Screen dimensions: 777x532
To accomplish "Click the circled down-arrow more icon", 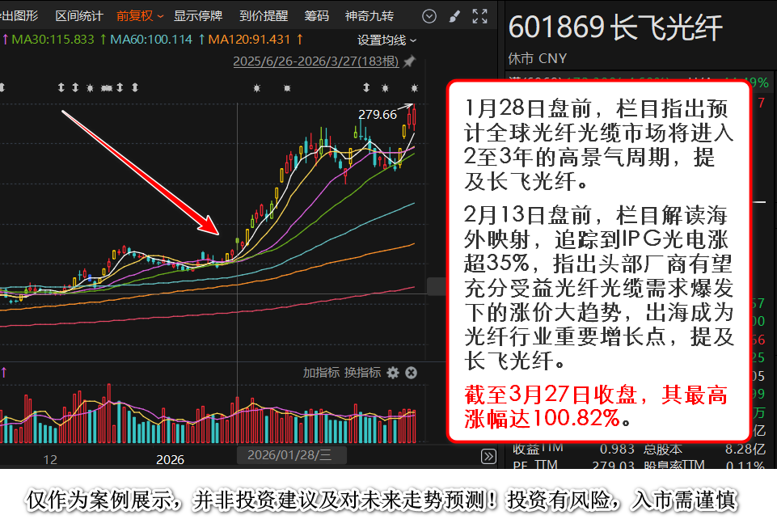I will [x=429, y=16].
